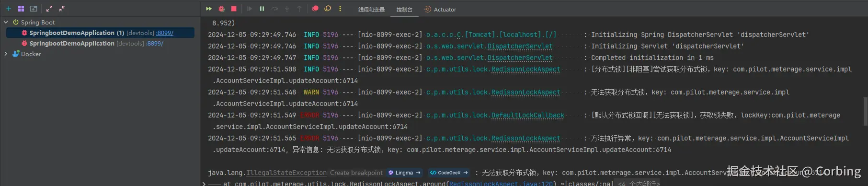The width and height of the screenshot is (868, 186).
Task: Click the WARN log level text
Action: (311, 93)
